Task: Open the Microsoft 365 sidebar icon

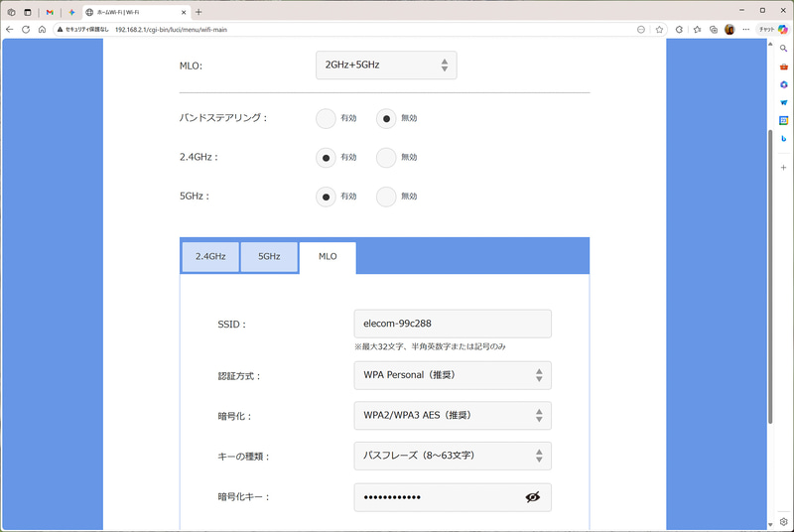Action: (783, 84)
